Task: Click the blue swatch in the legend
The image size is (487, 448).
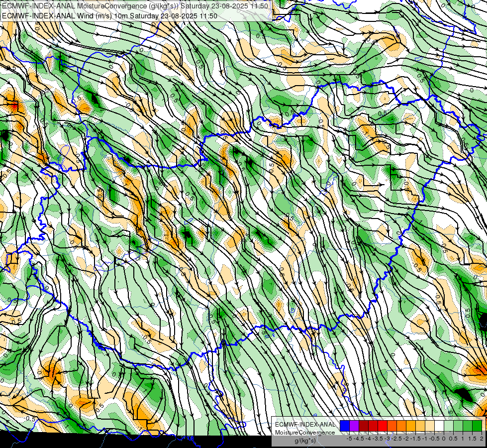Action: [345, 426]
